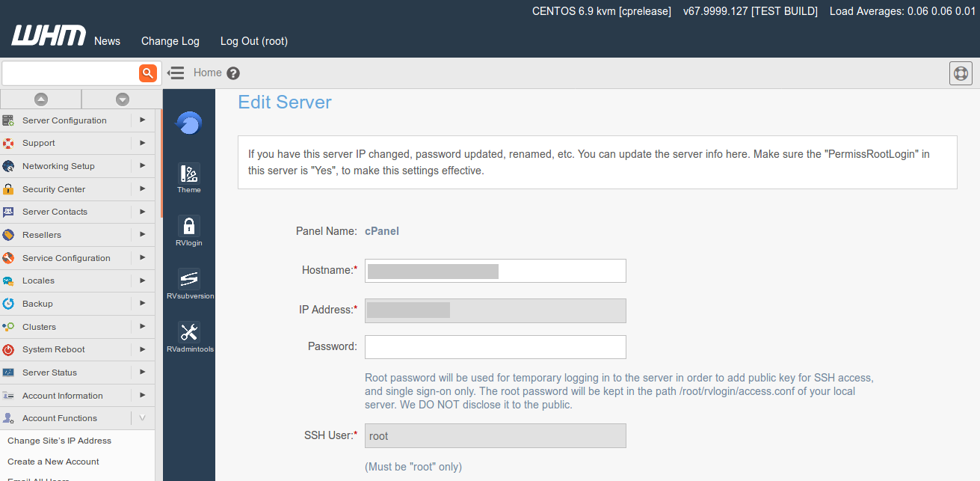
Task: Collapse the Account Functions section
Action: coord(142,418)
